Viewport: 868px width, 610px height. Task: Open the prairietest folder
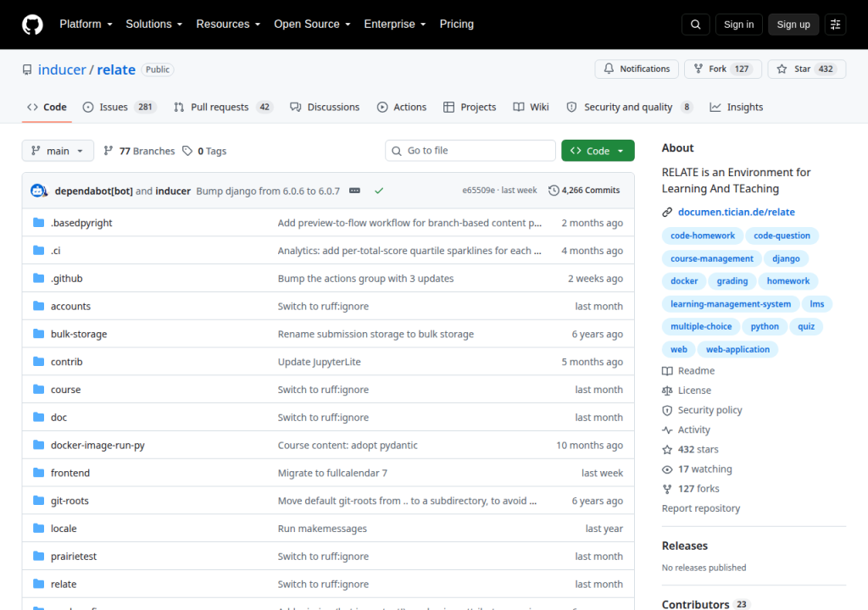[x=74, y=557]
